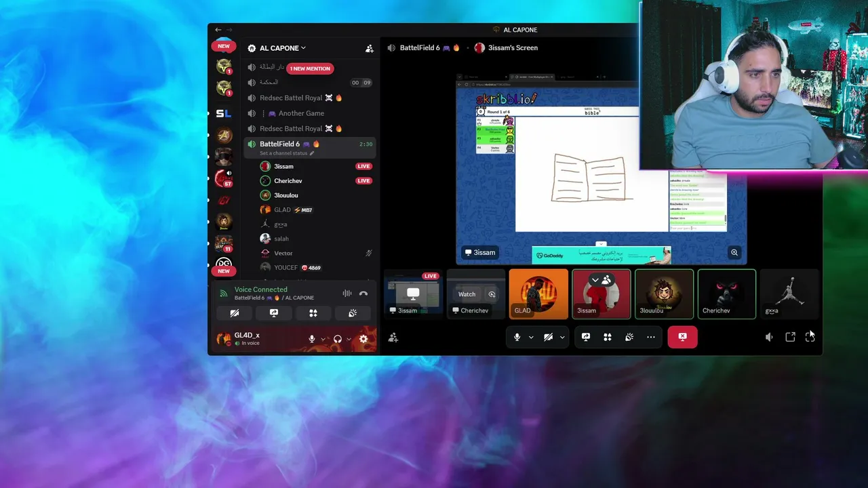Screen dimensions: 868x488
Task: Click the add-stream icon beside Watch
Action: point(492,294)
